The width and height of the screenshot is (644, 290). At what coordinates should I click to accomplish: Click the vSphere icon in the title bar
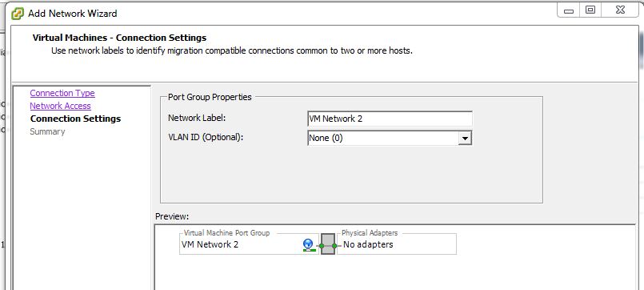click(x=18, y=14)
